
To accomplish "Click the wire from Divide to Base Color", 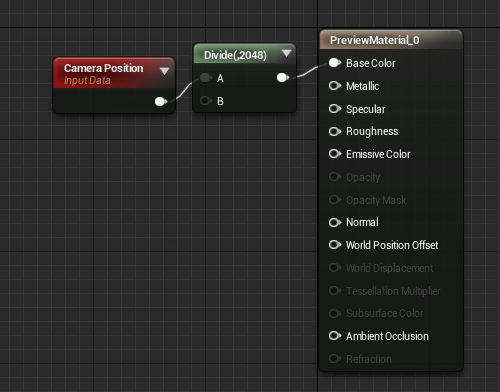I will (x=309, y=71).
